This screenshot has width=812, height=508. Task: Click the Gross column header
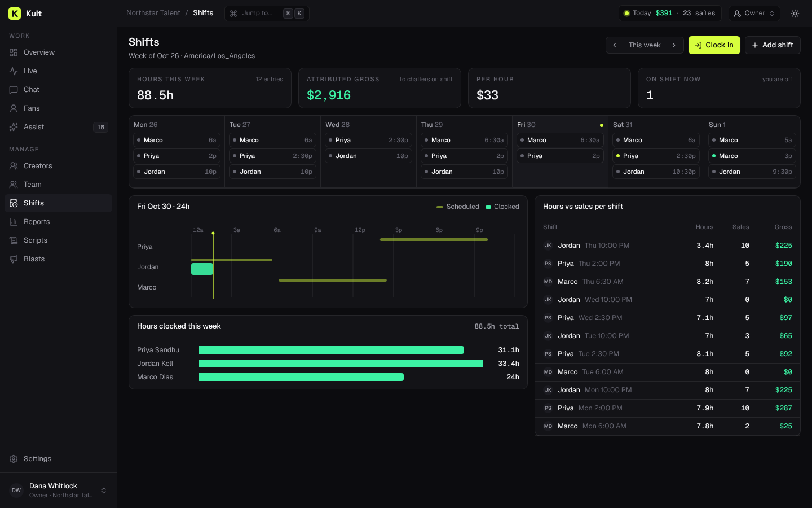pyautogui.click(x=783, y=227)
